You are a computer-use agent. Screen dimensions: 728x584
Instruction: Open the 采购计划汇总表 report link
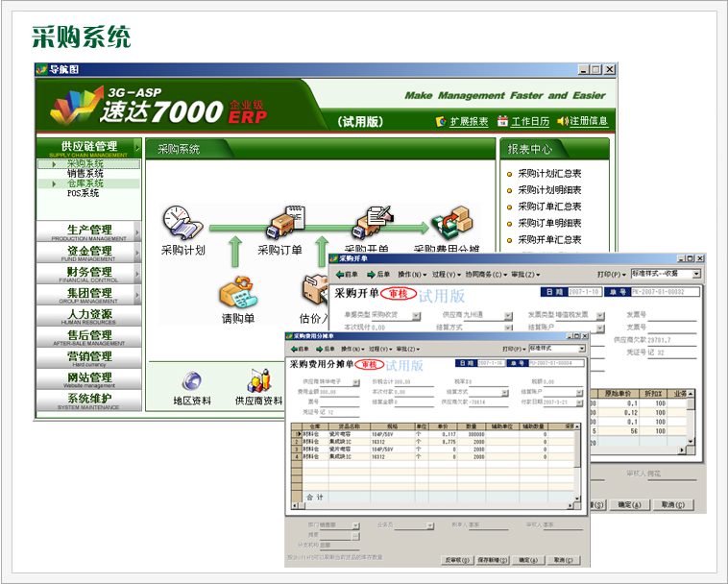click(x=549, y=174)
